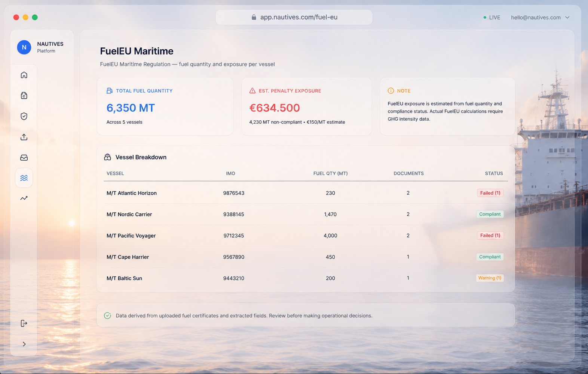
Task: Click Compliant badge for Cape Harrier
Action: (490, 257)
